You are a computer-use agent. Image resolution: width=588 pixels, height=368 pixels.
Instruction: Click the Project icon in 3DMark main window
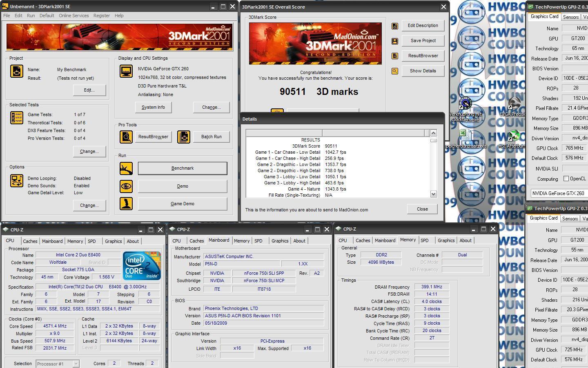point(16,71)
